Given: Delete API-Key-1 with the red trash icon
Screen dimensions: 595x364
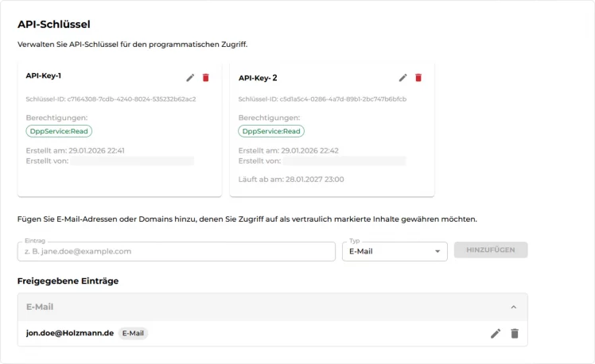Looking at the screenshot, I should coord(206,77).
